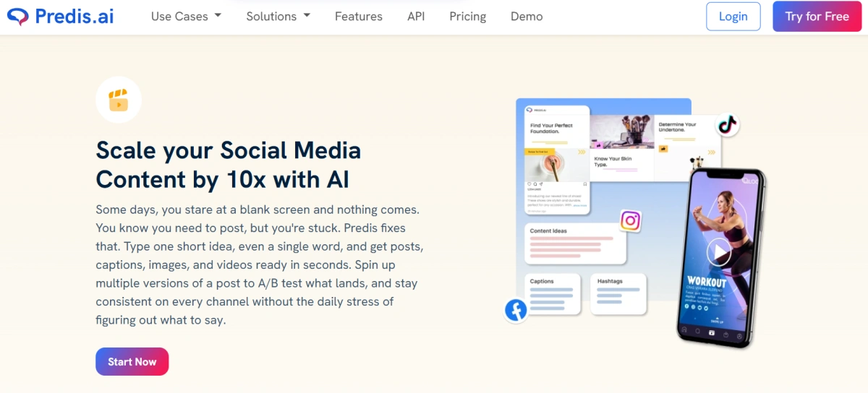Image resolution: width=868 pixels, height=393 pixels.
Task: Open the Demo page
Action: point(527,16)
